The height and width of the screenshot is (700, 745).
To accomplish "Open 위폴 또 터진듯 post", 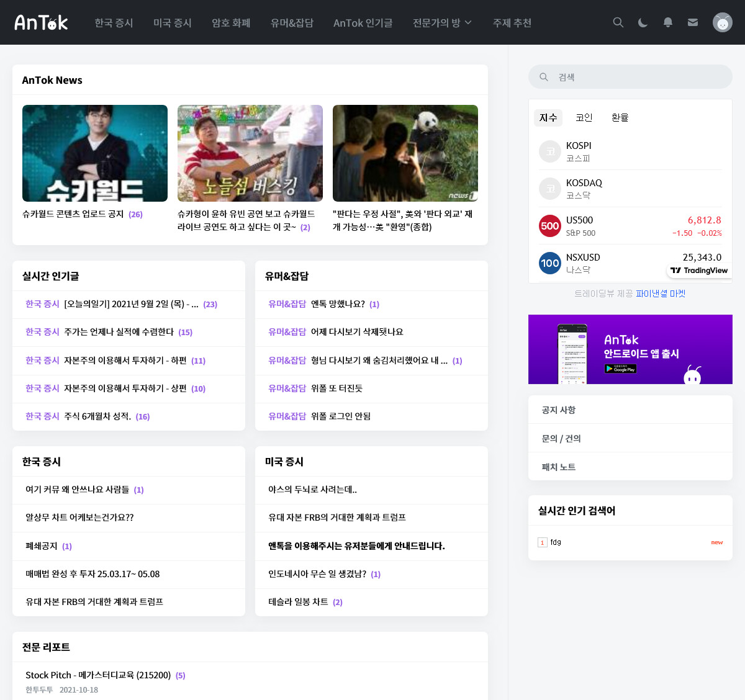I will [336, 388].
